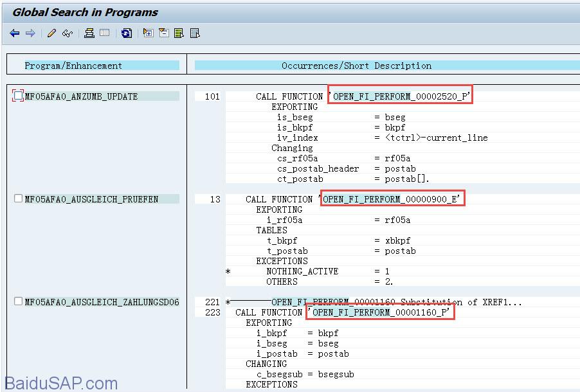580x392 pixels.
Task: Click the deselect all list icon
Action: pyautogui.click(x=195, y=33)
